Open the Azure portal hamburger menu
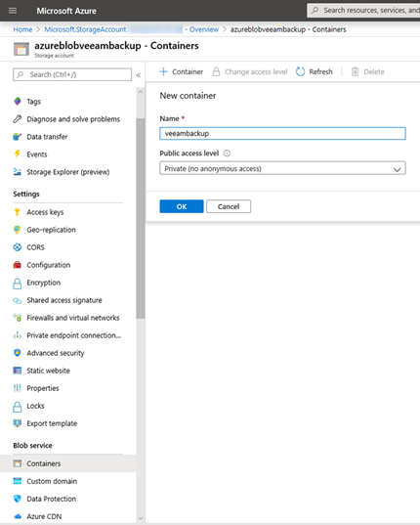 13,11
